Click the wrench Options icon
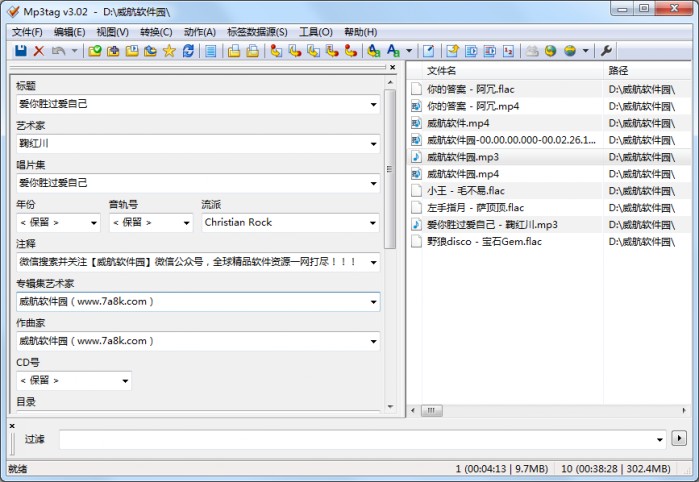This screenshot has width=699, height=482. (606, 51)
